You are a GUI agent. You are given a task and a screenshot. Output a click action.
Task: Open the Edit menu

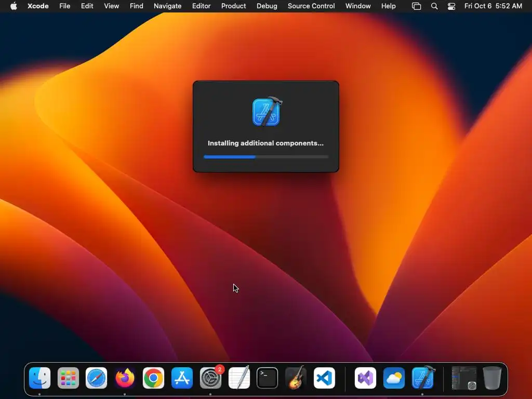(87, 6)
